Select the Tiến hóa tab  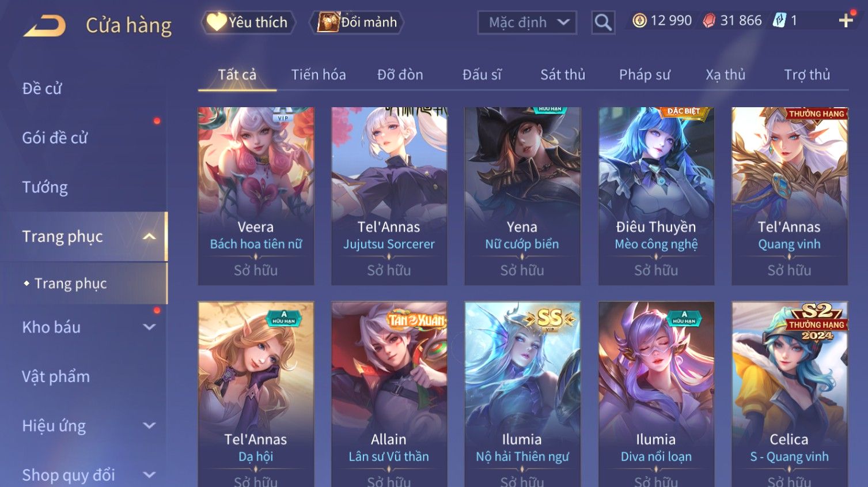(x=319, y=75)
